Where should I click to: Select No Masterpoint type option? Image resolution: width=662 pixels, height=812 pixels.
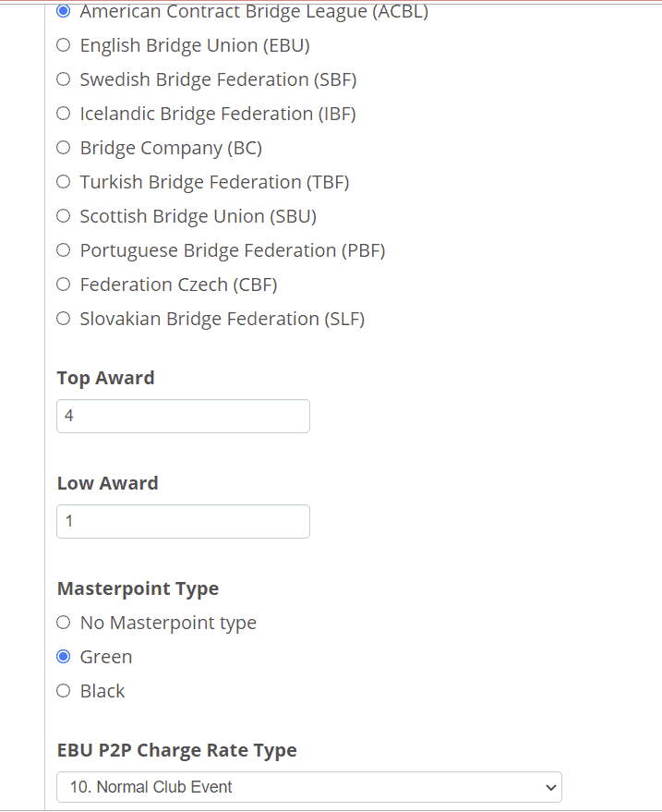(x=63, y=623)
